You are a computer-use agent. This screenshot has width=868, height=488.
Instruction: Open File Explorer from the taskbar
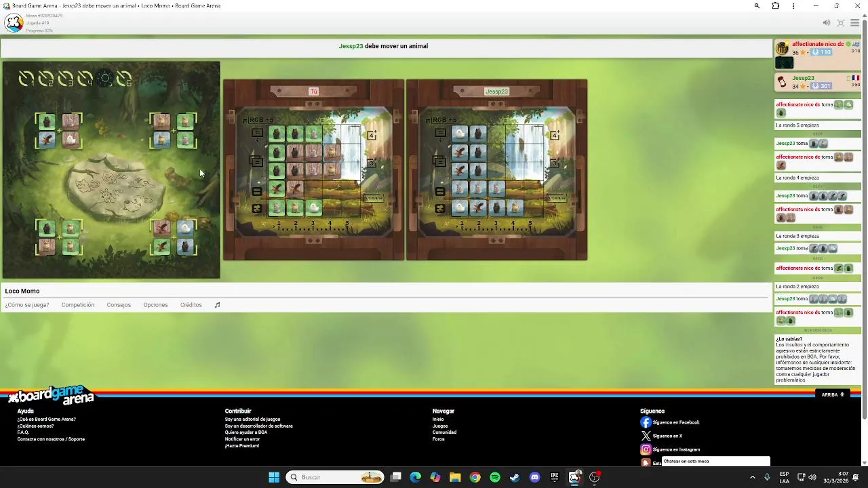point(455,477)
